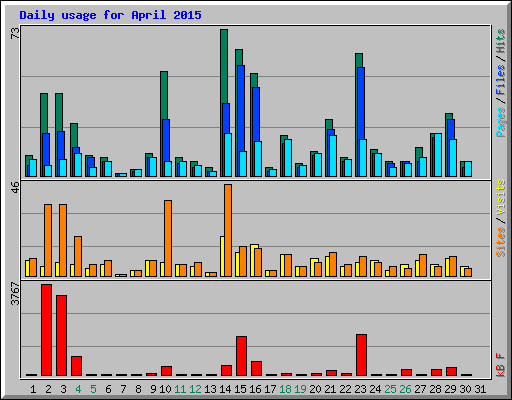
Task: Select green weekend day label "26"
Action: click(405, 389)
